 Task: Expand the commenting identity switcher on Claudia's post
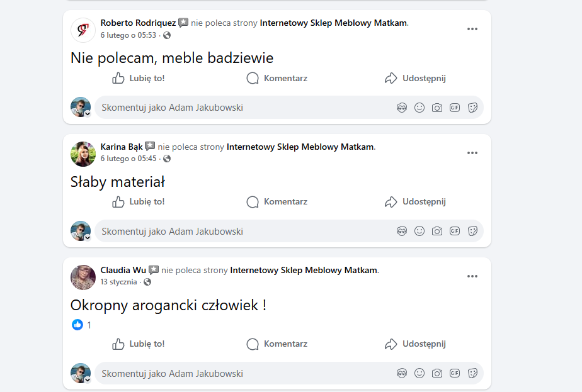pyautogui.click(x=87, y=379)
